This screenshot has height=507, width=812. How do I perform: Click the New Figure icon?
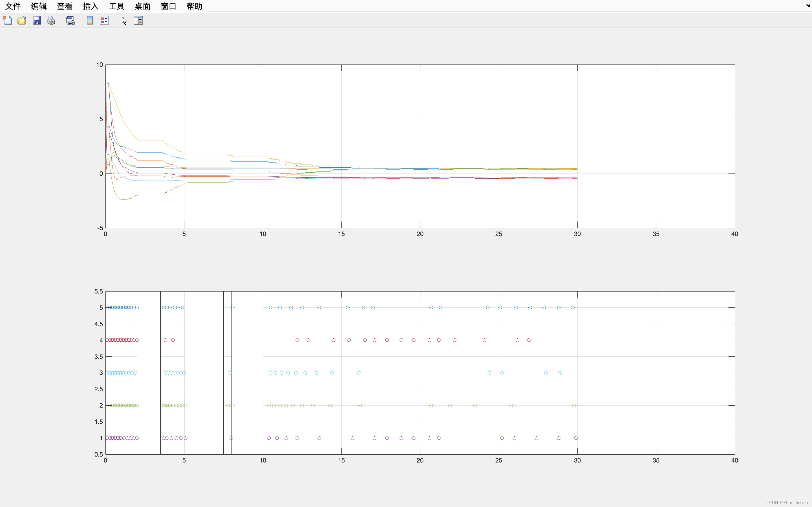[7, 21]
